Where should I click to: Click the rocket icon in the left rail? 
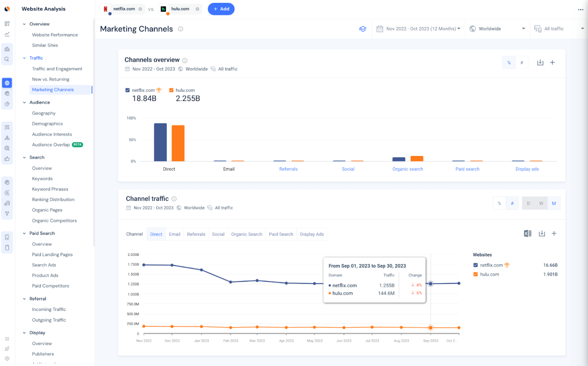coord(7,348)
